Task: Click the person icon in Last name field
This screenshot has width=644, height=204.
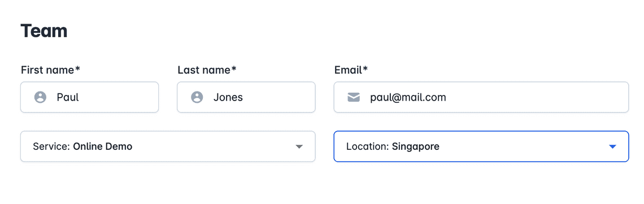Action: [197, 97]
